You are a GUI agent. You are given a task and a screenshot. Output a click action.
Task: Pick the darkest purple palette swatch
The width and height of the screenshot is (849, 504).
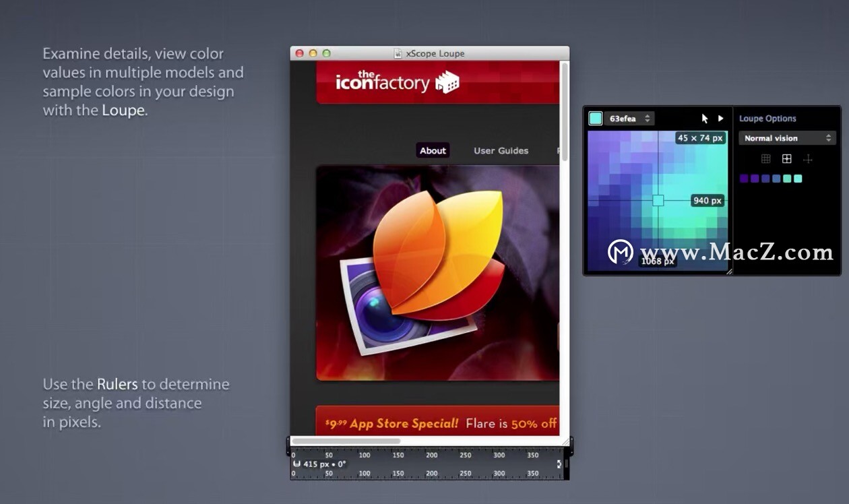(744, 179)
